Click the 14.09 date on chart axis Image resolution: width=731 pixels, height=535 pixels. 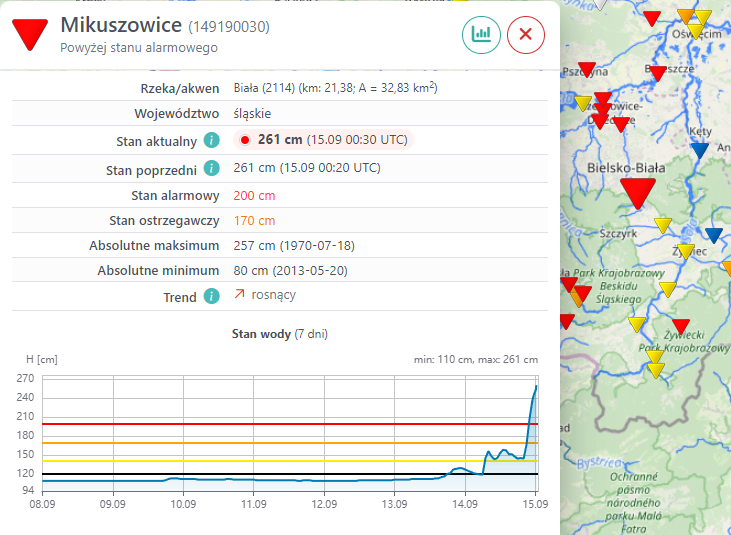pyautogui.click(x=465, y=504)
